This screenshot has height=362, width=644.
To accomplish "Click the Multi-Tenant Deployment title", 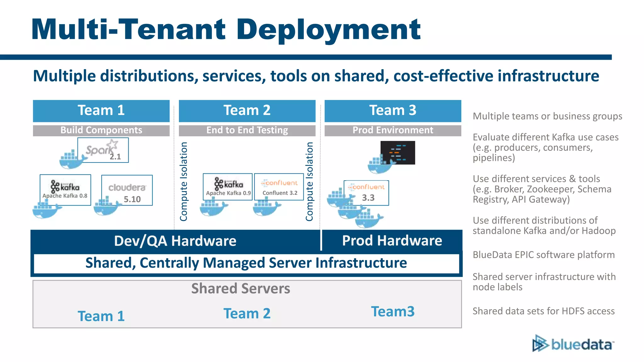I will point(226,30).
